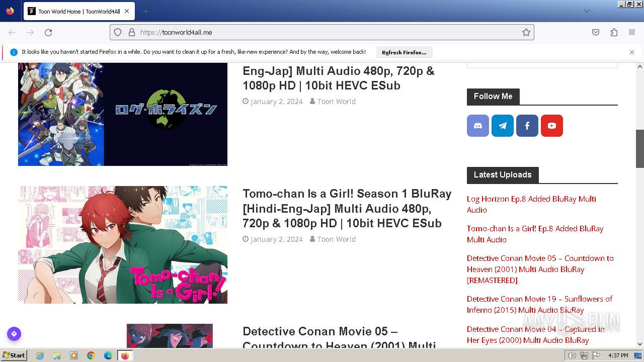This screenshot has width=644, height=362.
Task: Open Detective Conan Movie 05 post title
Action: click(339, 338)
